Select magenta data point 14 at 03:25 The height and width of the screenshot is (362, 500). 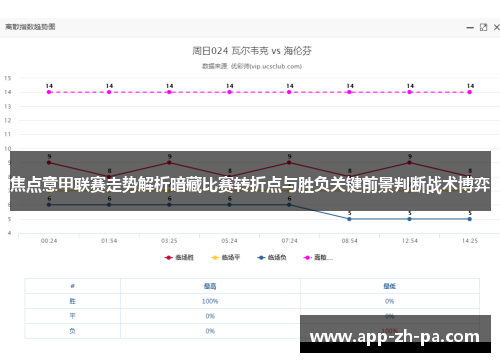tap(169, 92)
